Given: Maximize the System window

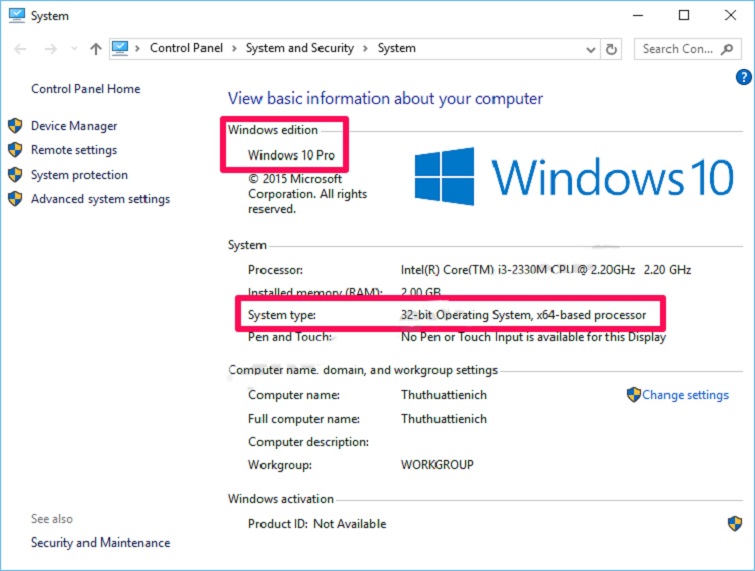Looking at the screenshot, I should click(x=684, y=15).
